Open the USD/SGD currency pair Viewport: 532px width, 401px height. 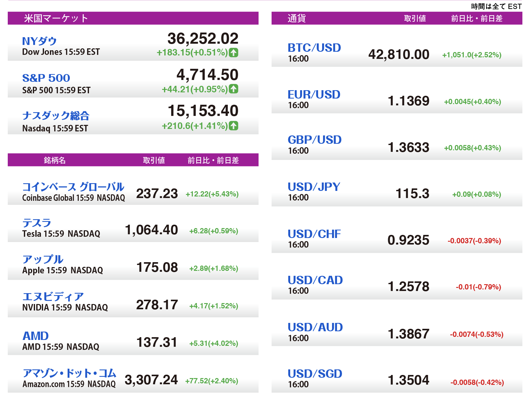pos(315,374)
